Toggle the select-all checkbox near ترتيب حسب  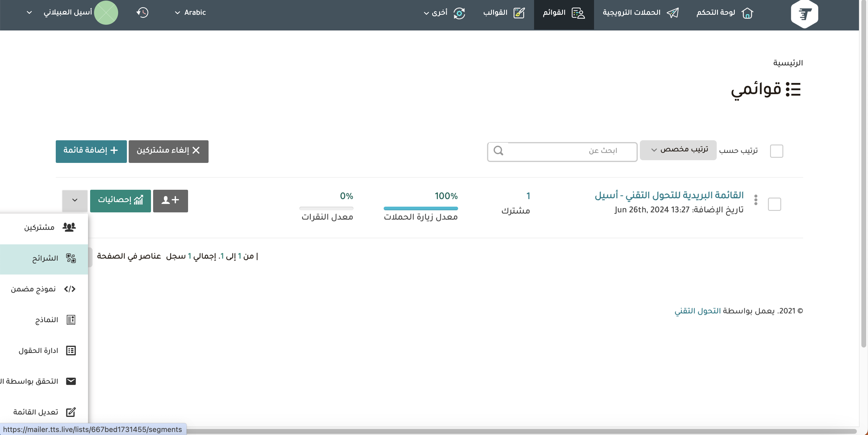click(776, 151)
